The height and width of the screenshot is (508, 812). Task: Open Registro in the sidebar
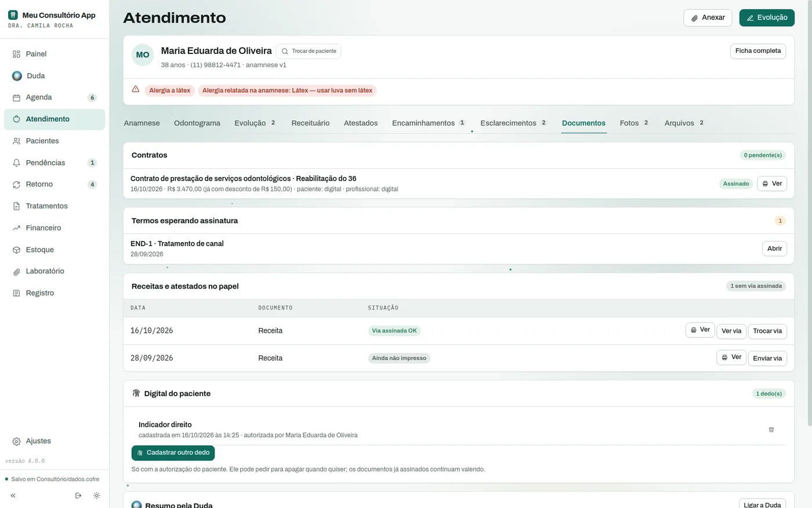pos(55,293)
